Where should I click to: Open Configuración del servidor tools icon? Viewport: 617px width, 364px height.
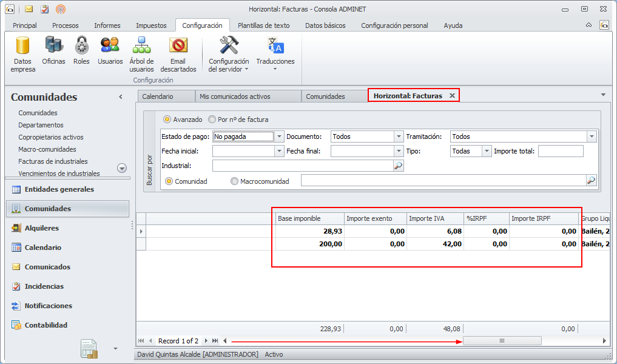(x=229, y=46)
